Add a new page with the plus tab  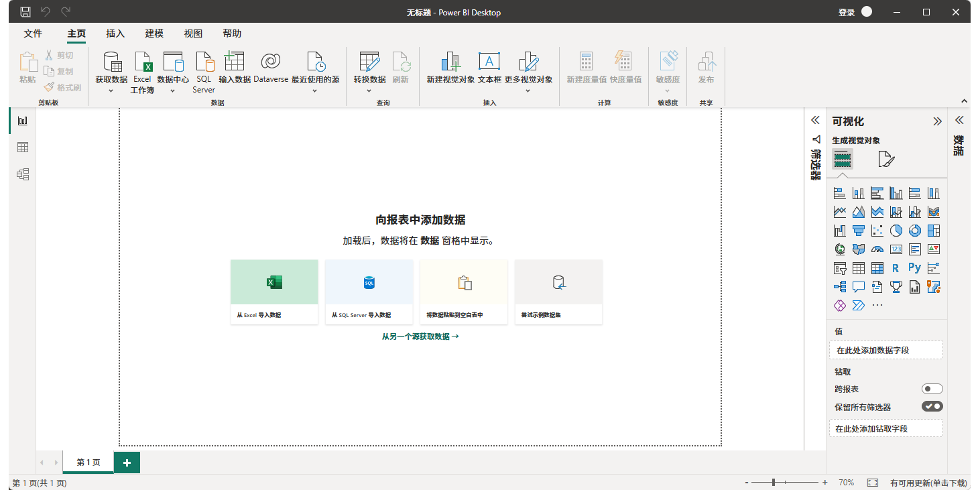[127, 463]
